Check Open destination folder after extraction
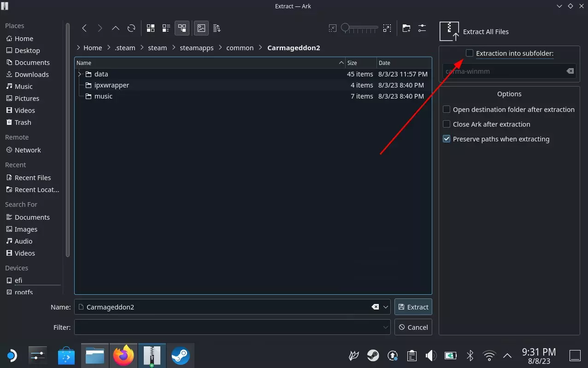The height and width of the screenshot is (368, 588). [447, 110]
